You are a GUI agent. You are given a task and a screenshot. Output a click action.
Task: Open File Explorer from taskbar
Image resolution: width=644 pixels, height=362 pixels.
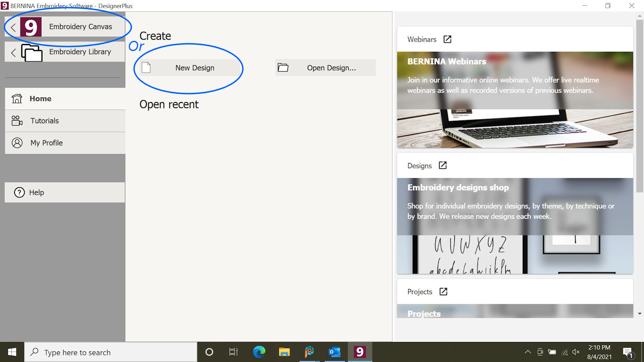click(x=284, y=352)
